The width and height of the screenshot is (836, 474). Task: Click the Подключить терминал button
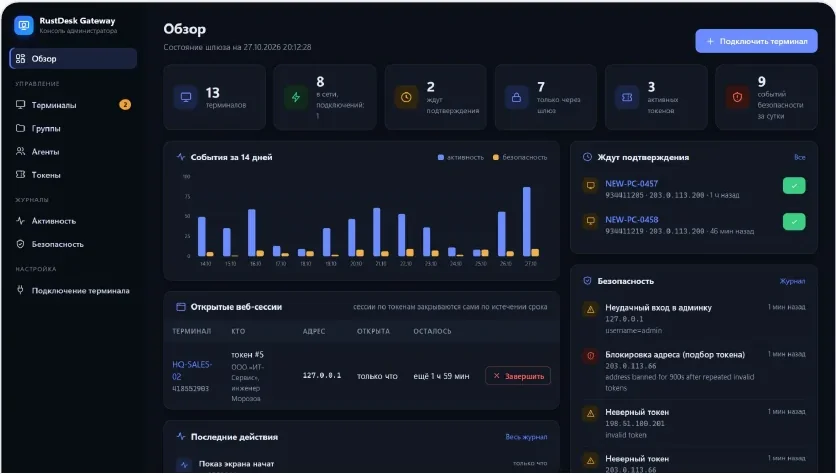[756, 41]
